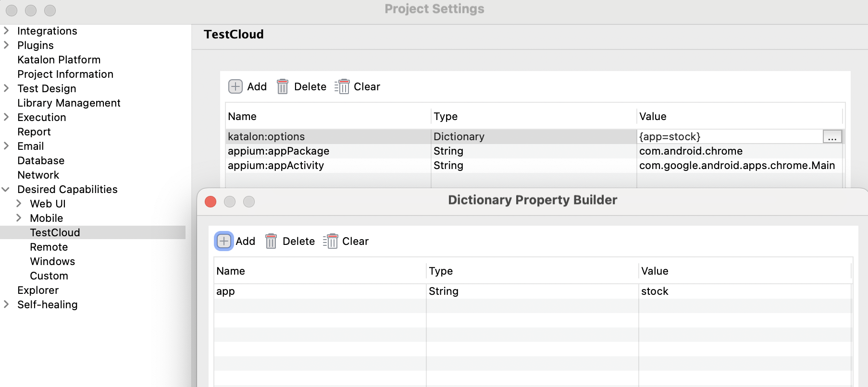Expand the Self-healing tree node
The image size is (868, 387).
point(6,304)
